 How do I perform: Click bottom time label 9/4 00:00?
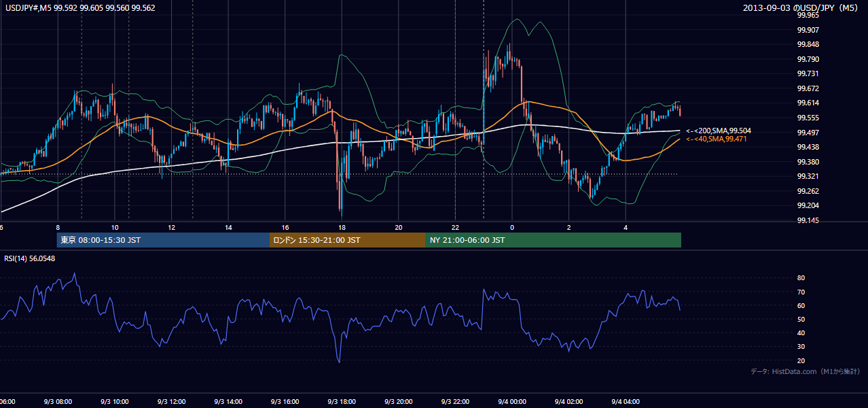coord(512,402)
